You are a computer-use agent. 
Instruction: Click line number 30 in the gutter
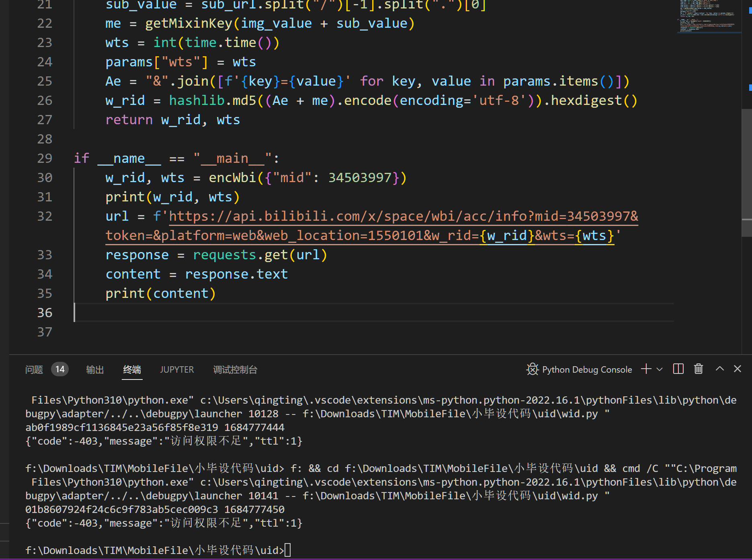(45, 177)
